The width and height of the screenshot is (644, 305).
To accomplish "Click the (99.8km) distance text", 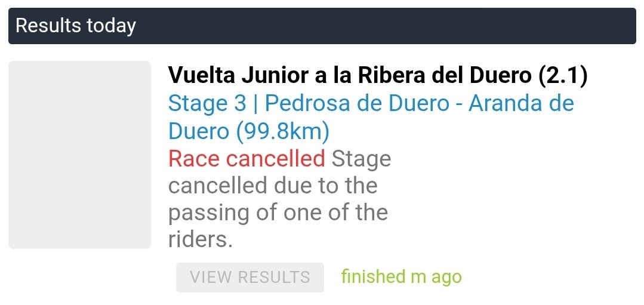I will coord(283,131).
